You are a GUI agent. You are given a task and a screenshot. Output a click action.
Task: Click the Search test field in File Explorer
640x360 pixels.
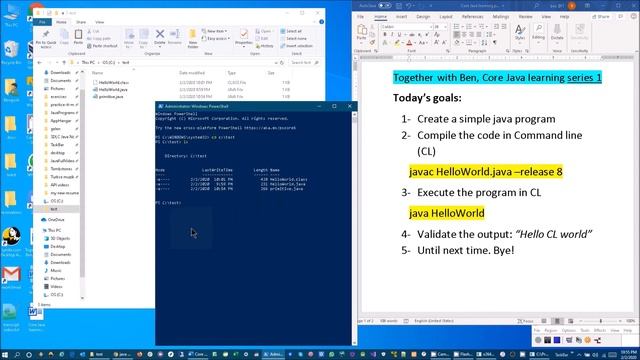tap(304, 62)
